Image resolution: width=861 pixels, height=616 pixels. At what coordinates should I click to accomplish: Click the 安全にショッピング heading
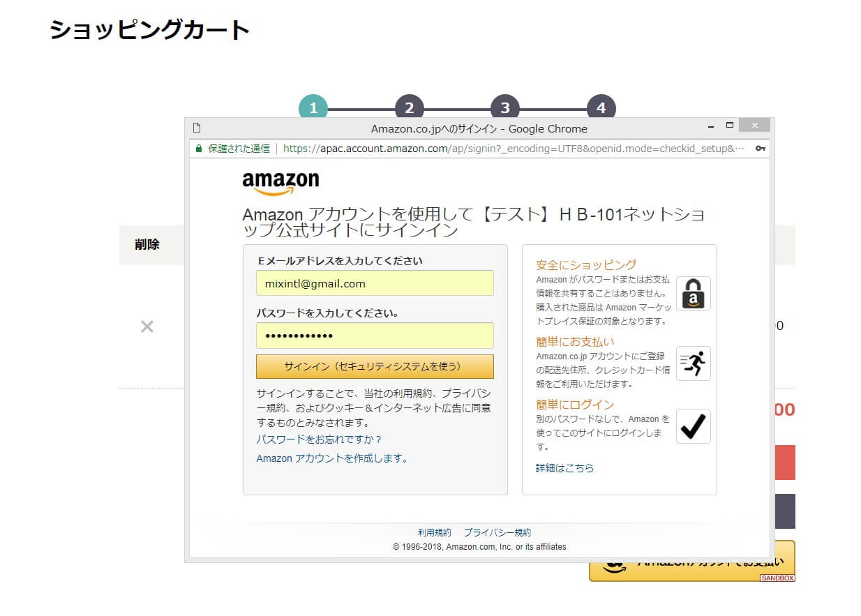[x=586, y=265]
